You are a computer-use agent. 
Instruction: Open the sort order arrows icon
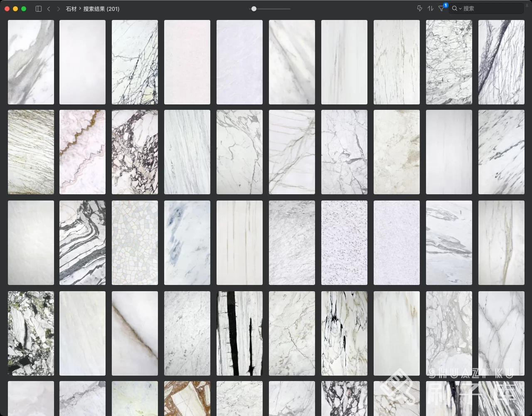tap(430, 9)
